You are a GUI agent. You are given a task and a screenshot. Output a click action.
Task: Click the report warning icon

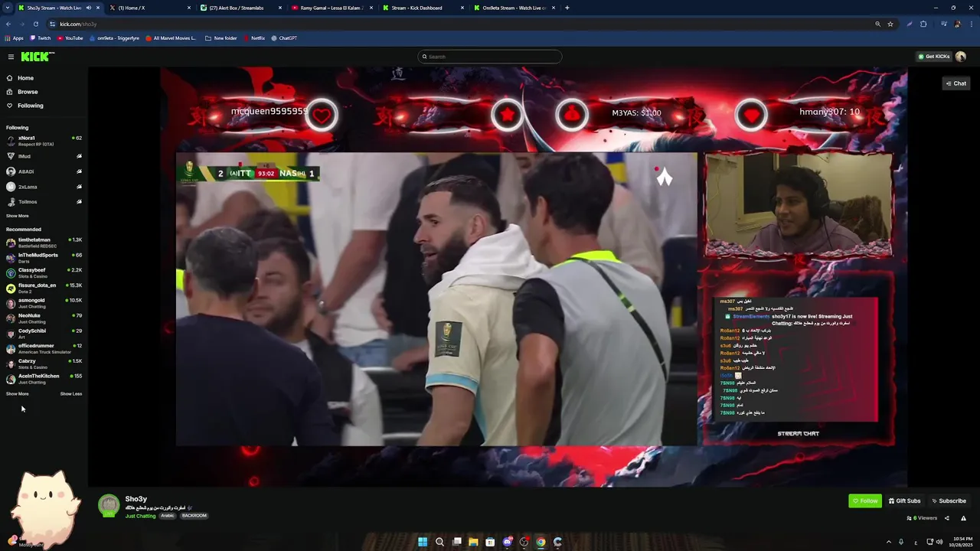tap(963, 518)
